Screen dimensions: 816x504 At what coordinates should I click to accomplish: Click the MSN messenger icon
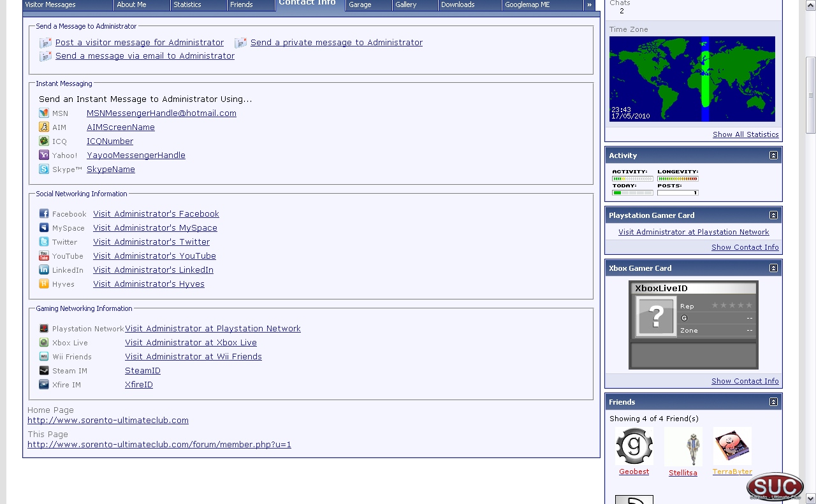tap(44, 113)
